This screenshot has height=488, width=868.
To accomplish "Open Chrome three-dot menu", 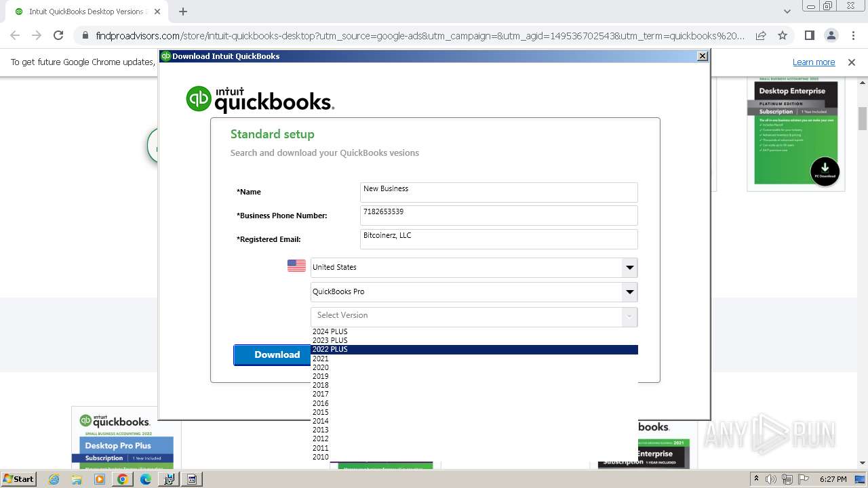I will (x=852, y=35).
